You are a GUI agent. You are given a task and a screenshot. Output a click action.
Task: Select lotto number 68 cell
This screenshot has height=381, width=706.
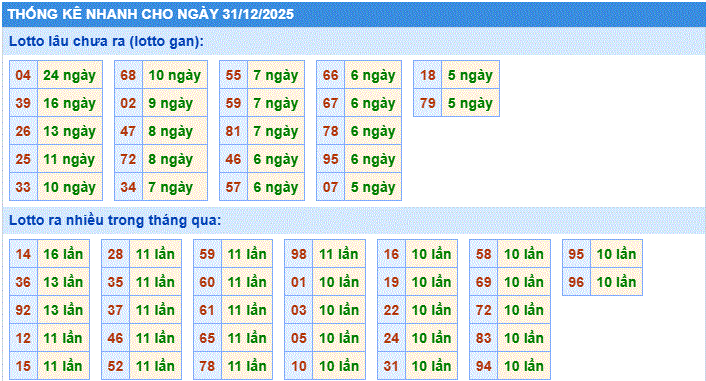(x=128, y=75)
